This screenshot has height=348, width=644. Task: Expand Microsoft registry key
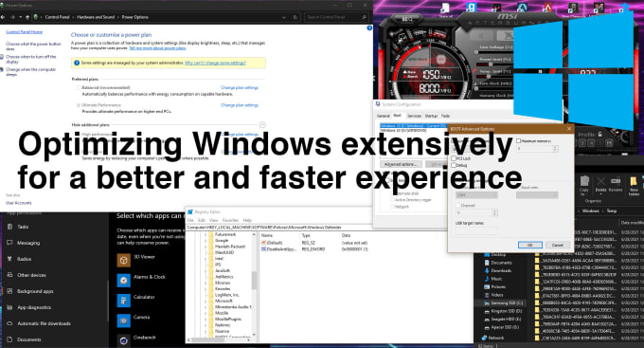coord(206,301)
